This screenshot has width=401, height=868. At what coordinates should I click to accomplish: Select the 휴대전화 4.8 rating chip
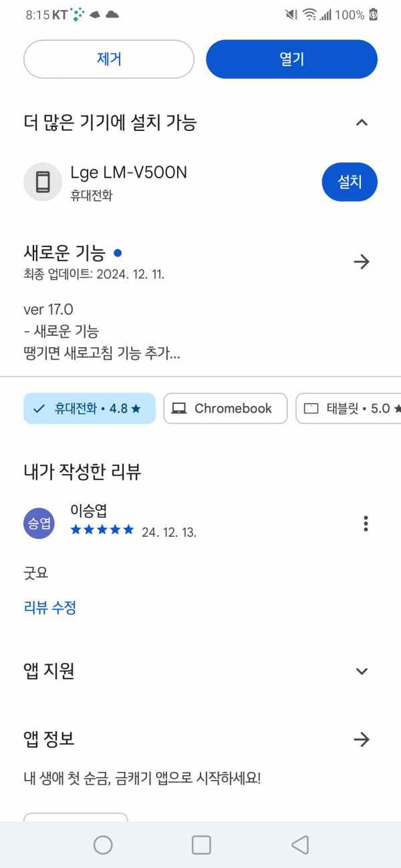(90, 409)
